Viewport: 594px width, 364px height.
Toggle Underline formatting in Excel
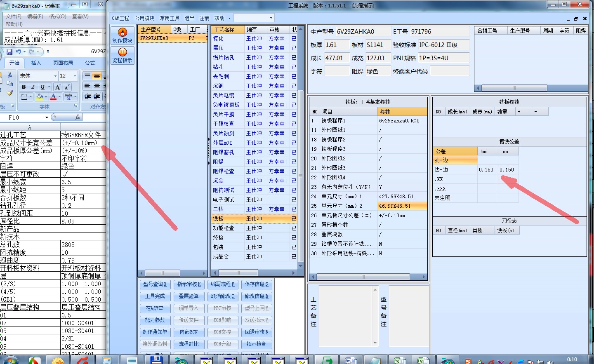42,87
